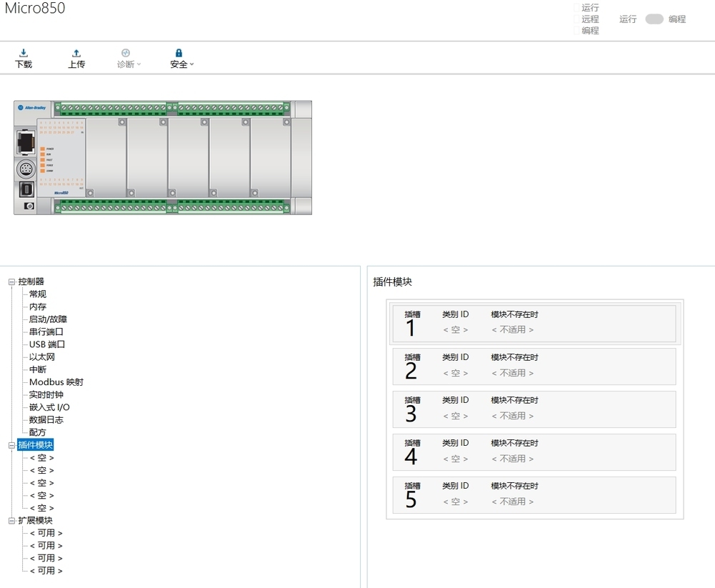Click the 运行 status checkbox

576,8
